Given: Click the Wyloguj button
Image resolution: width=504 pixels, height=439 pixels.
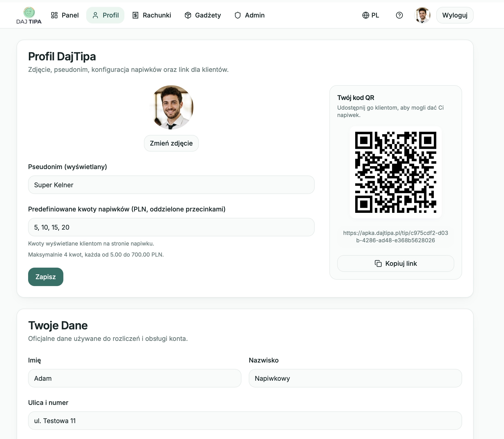Looking at the screenshot, I should pyautogui.click(x=455, y=15).
